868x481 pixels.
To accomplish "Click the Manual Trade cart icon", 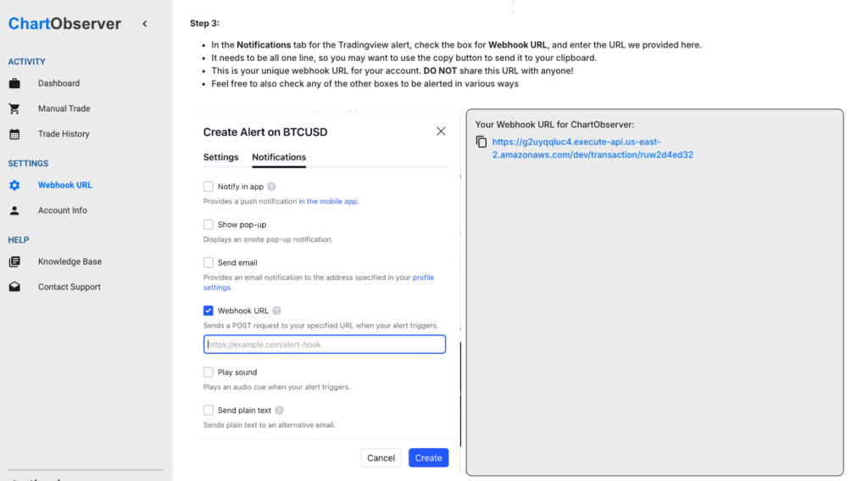I will (14, 109).
